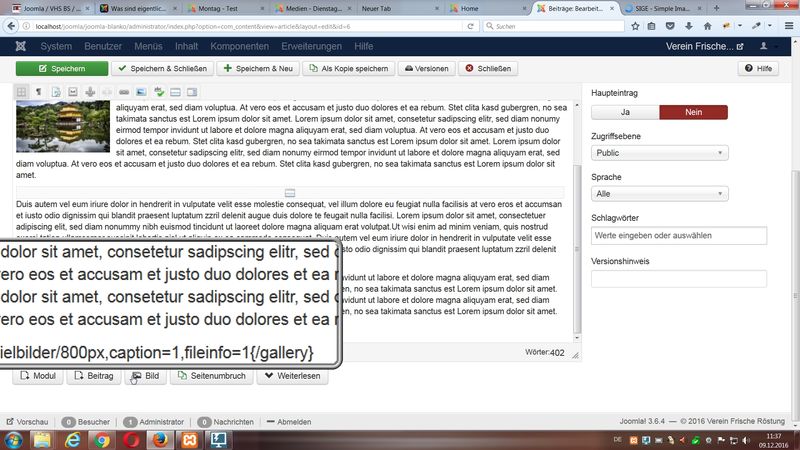This screenshot has height=450, width=800.
Task: Click the user account icon in Joomla header
Action: coord(764,46)
